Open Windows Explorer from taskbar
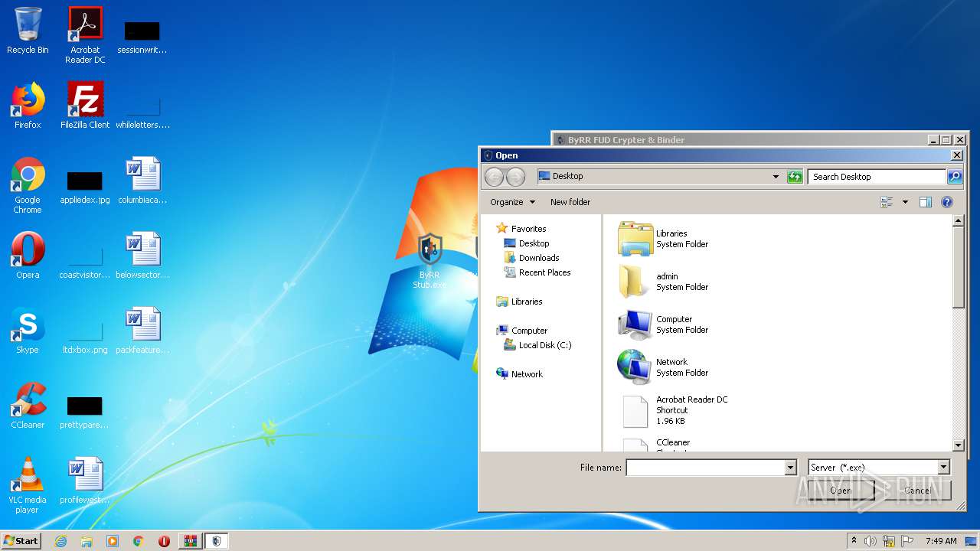 pos(87,541)
